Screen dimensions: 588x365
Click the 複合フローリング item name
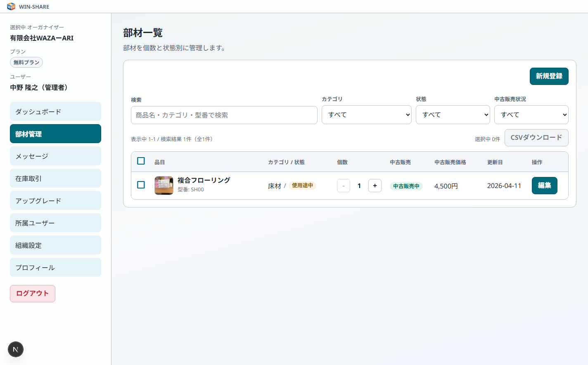[x=204, y=180]
